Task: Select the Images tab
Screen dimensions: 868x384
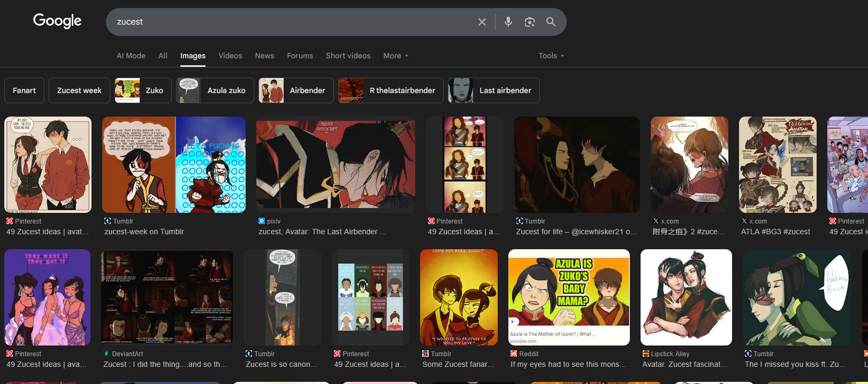Action: [x=193, y=56]
